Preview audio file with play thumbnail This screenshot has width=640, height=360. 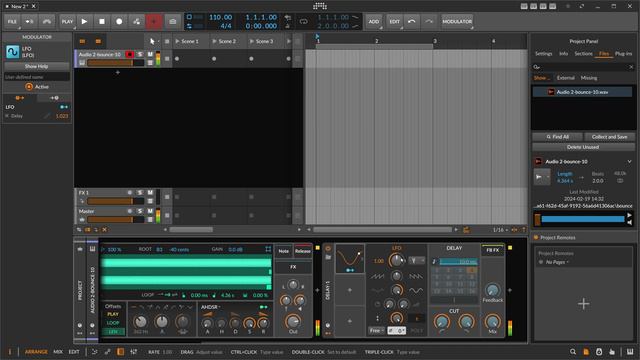(542, 177)
